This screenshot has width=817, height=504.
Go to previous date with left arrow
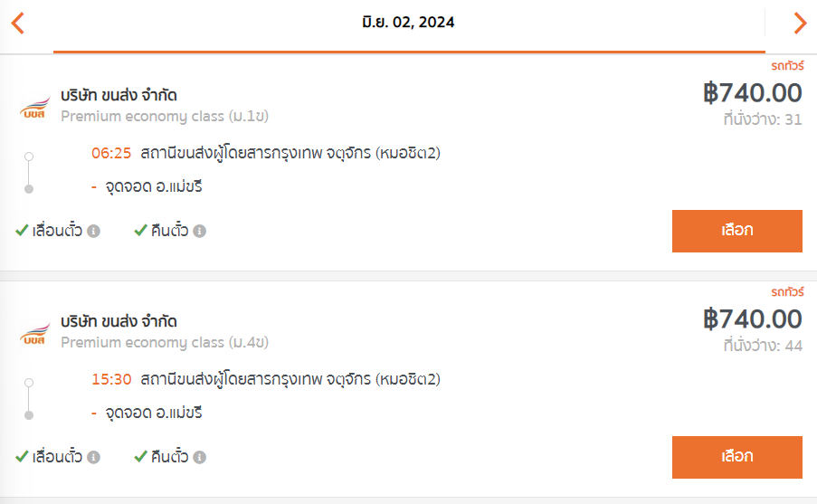click(18, 23)
